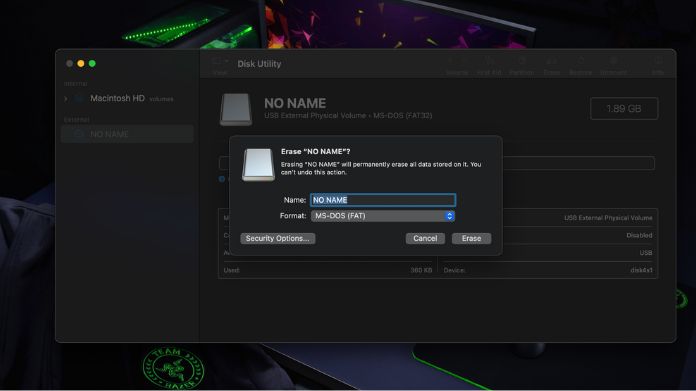Click the "360 KB" used value
The image size is (696, 391).
pos(421,270)
